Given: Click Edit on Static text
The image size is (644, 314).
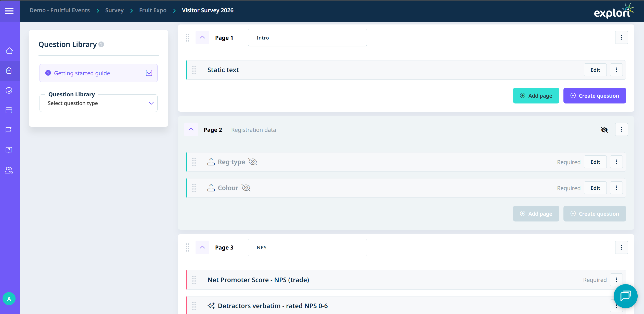Looking at the screenshot, I should (595, 70).
